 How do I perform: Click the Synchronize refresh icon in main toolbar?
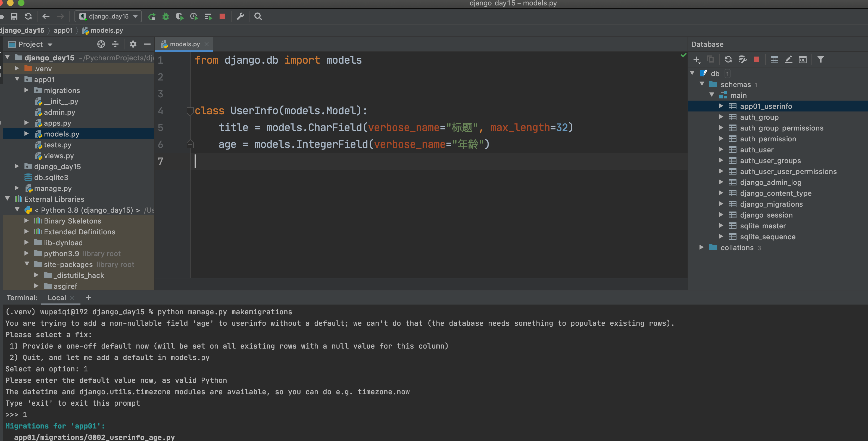coord(28,16)
